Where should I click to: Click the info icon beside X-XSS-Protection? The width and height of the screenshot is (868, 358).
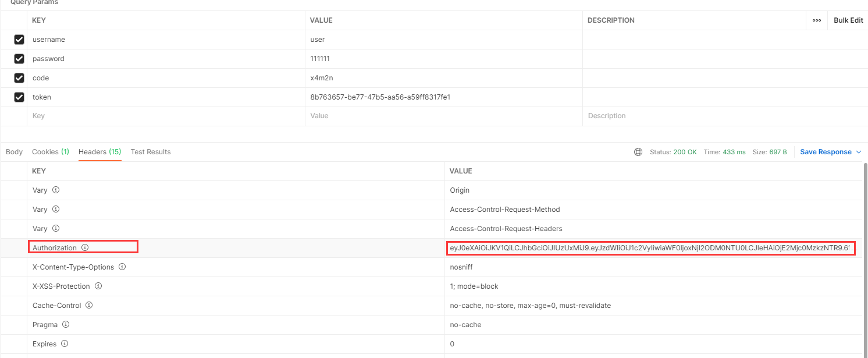pos(98,286)
